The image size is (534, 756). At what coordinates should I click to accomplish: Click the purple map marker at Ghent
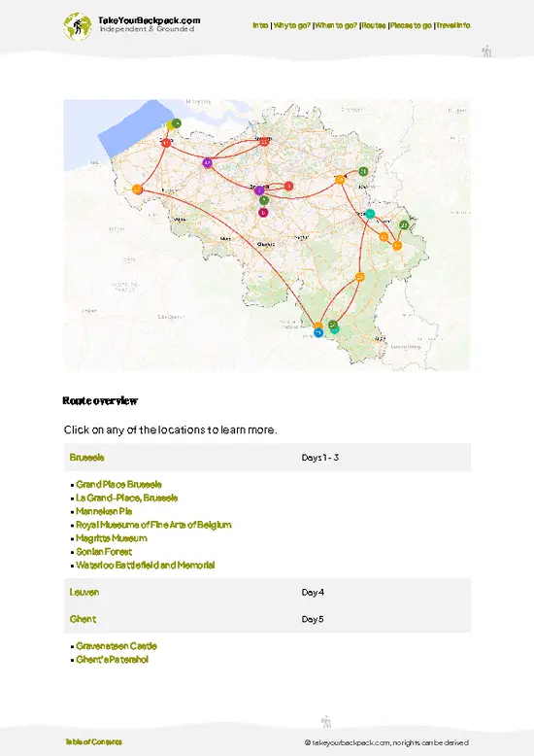click(207, 163)
